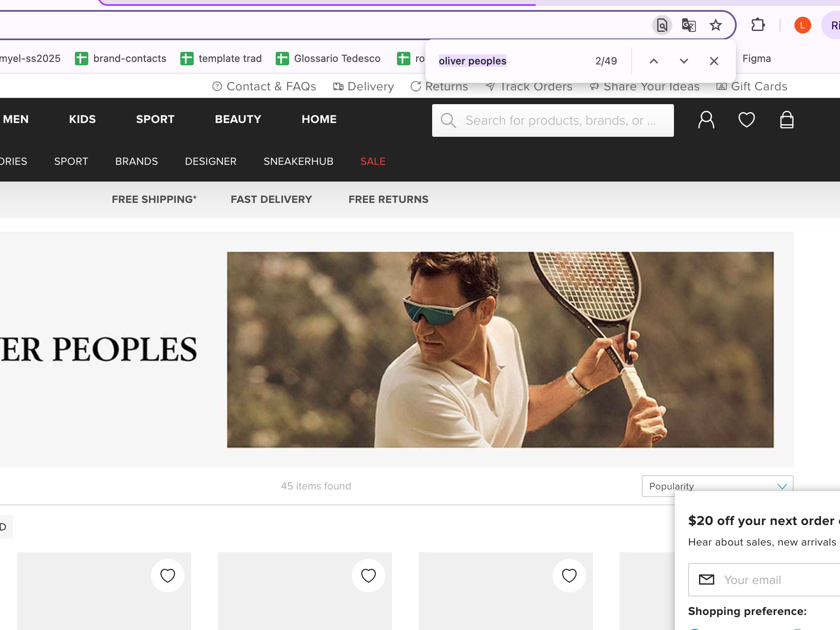Open the DESIGNER submenu item
The height and width of the screenshot is (630, 840).
211,161
